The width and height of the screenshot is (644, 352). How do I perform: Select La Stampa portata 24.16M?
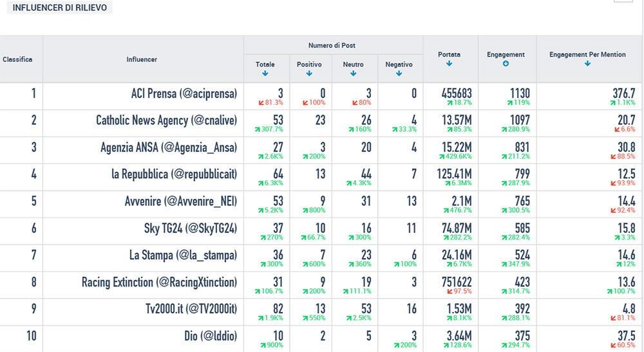[457, 255]
